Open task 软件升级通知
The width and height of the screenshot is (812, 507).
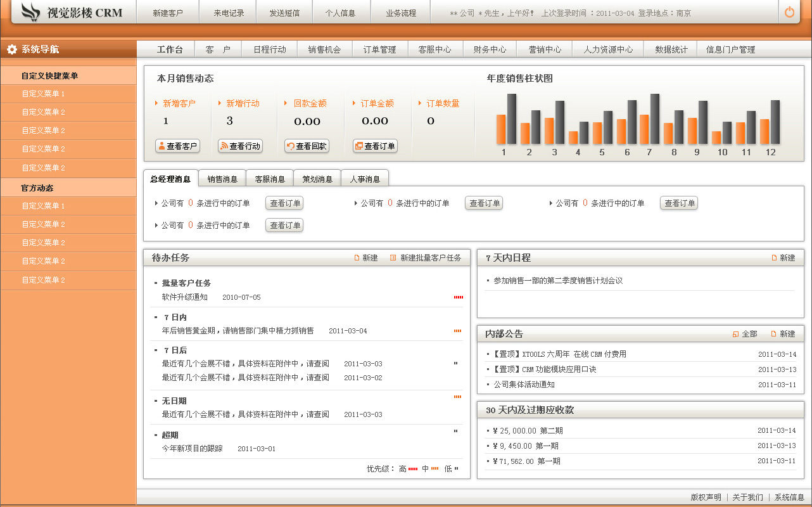[x=184, y=297]
